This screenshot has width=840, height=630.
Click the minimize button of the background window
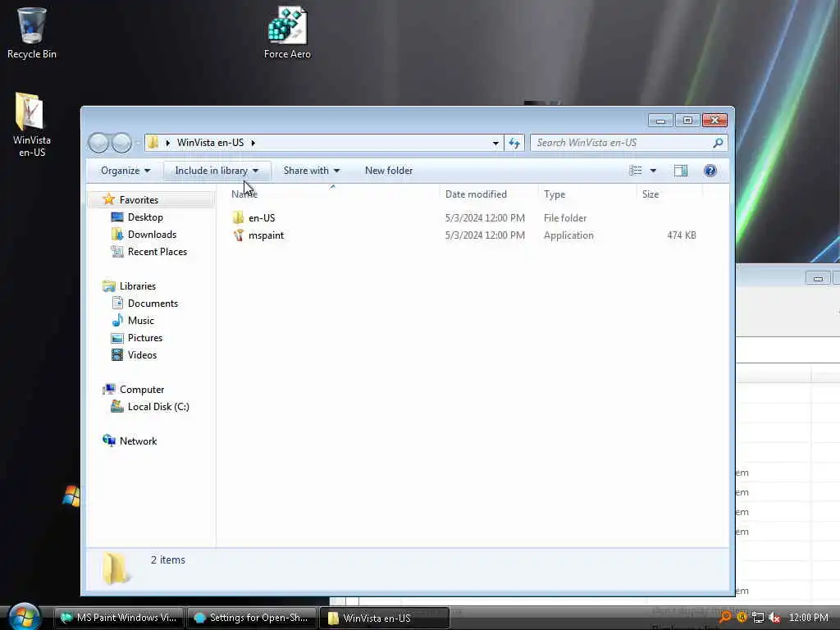818,278
